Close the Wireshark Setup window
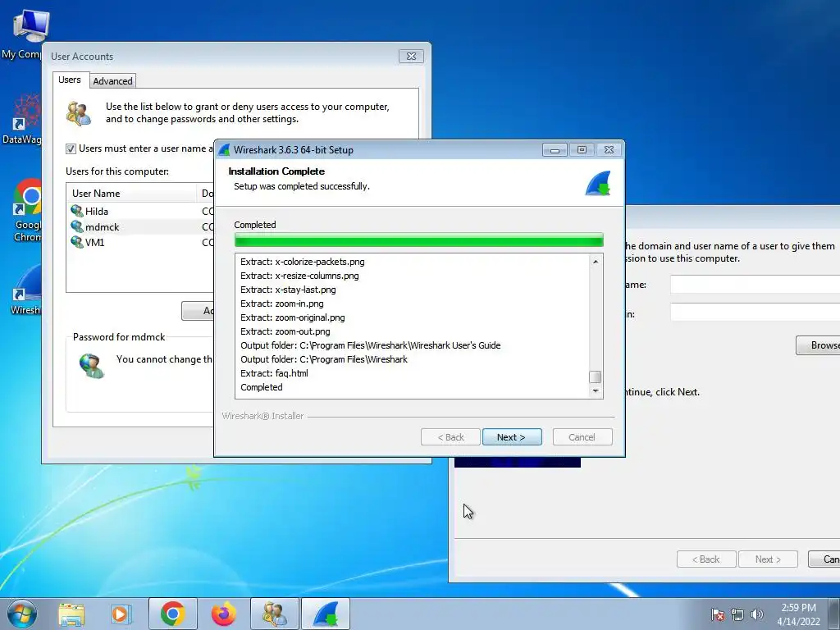Image resolution: width=840 pixels, height=630 pixels. (609, 150)
